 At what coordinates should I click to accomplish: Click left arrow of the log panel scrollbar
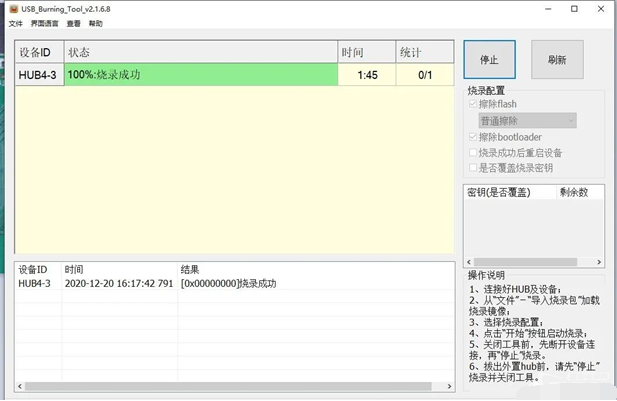pyautogui.click(x=20, y=386)
